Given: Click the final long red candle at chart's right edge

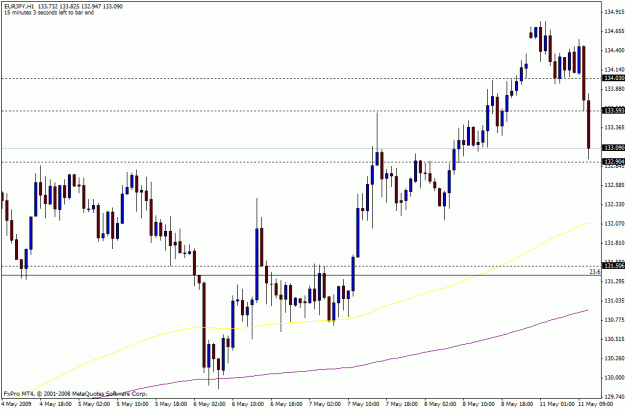Looking at the screenshot, I should coord(588,124).
